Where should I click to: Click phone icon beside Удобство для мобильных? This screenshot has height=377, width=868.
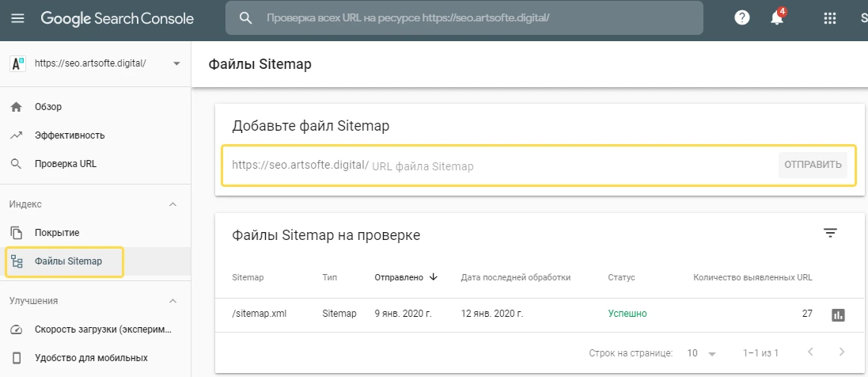[x=17, y=358]
